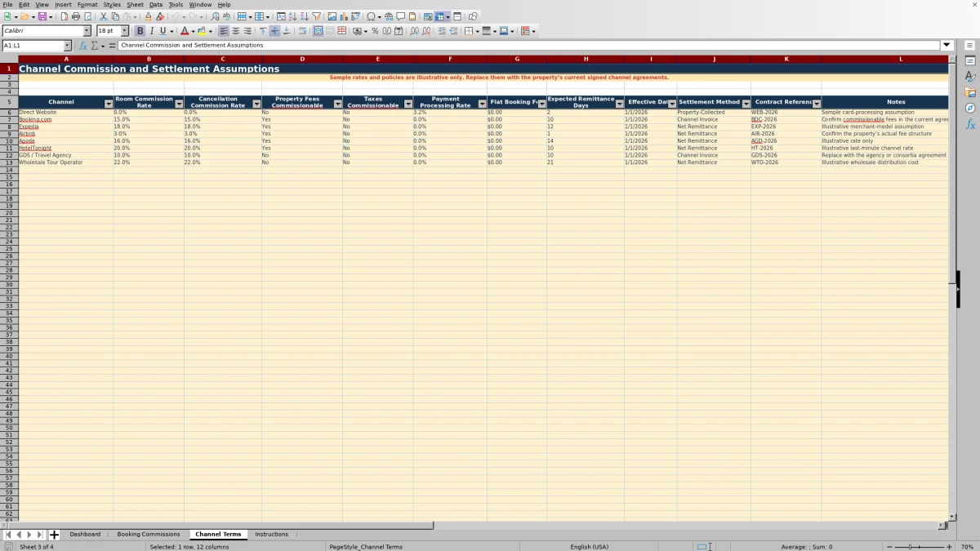Click the font color red A swatch
980x551 pixels.
tap(185, 31)
